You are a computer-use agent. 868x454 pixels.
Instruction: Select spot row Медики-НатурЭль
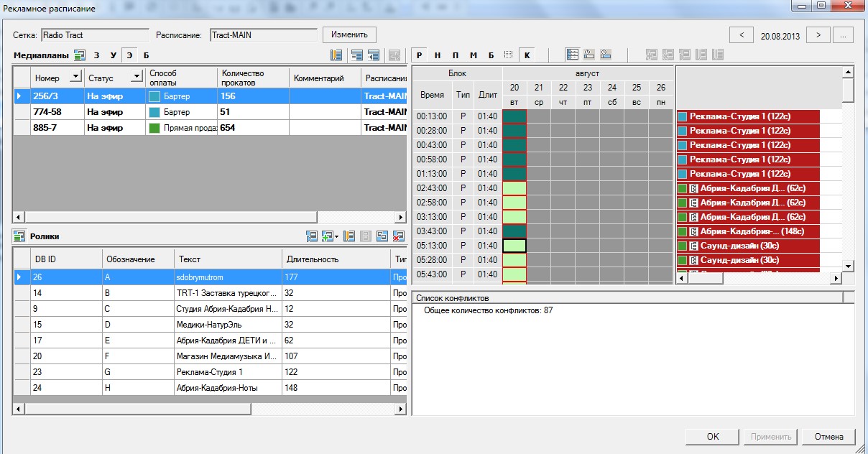tap(210, 324)
